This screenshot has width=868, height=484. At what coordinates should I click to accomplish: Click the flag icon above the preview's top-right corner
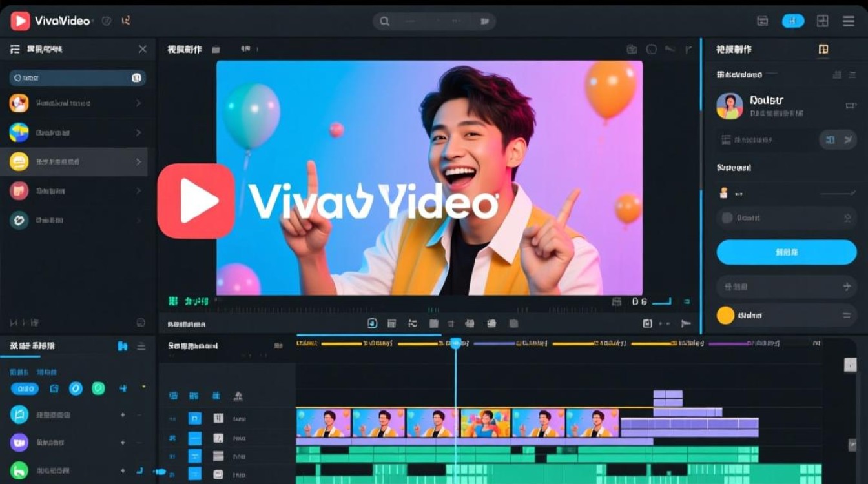688,49
